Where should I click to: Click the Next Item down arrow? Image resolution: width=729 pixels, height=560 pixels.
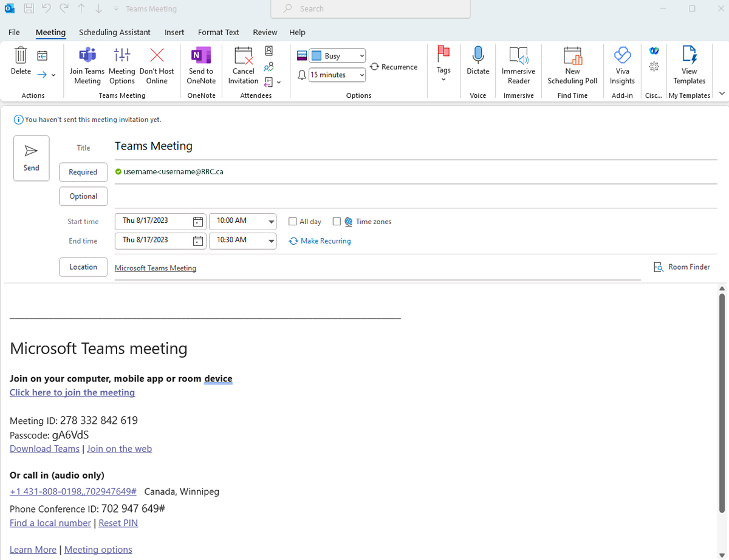(99, 9)
